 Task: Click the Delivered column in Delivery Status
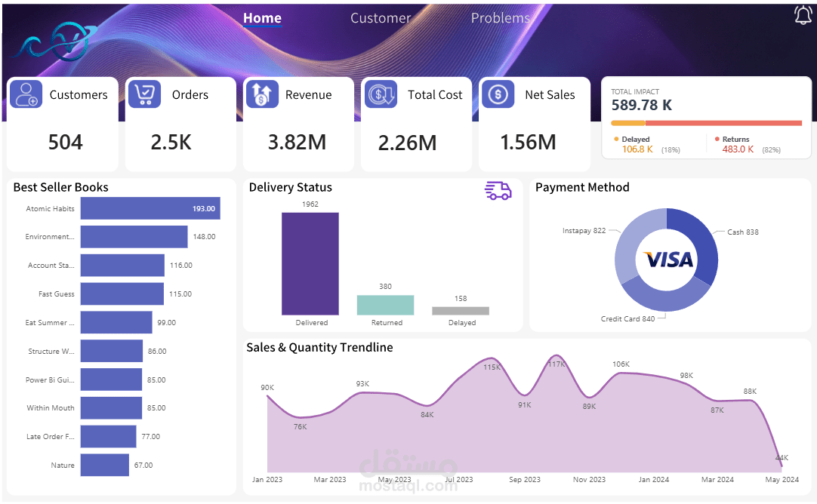click(x=310, y=263)
